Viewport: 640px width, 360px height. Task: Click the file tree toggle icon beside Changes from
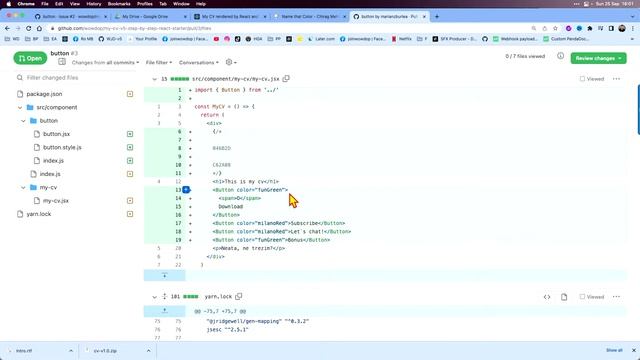pyautogui.click(x=62, y=62)
